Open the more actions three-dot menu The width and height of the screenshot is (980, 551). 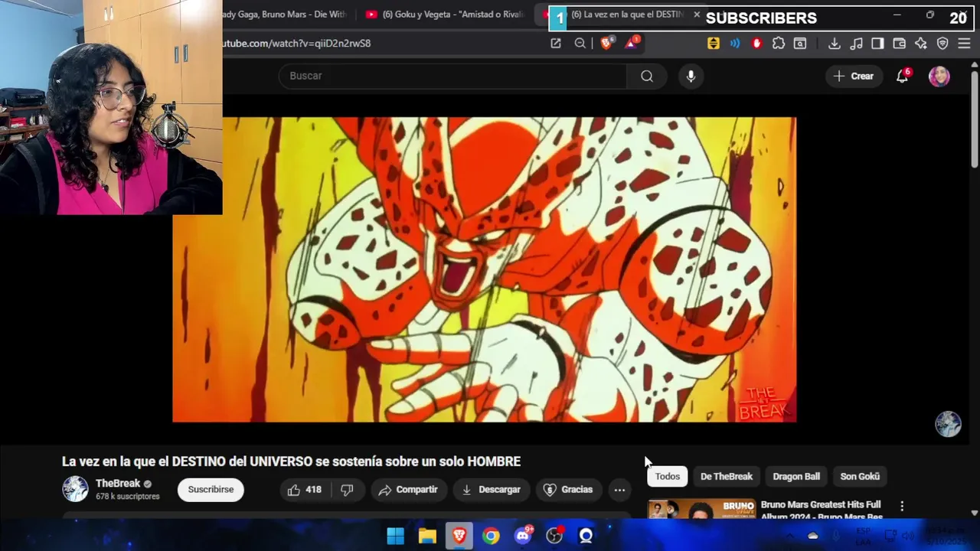[619, 490]
